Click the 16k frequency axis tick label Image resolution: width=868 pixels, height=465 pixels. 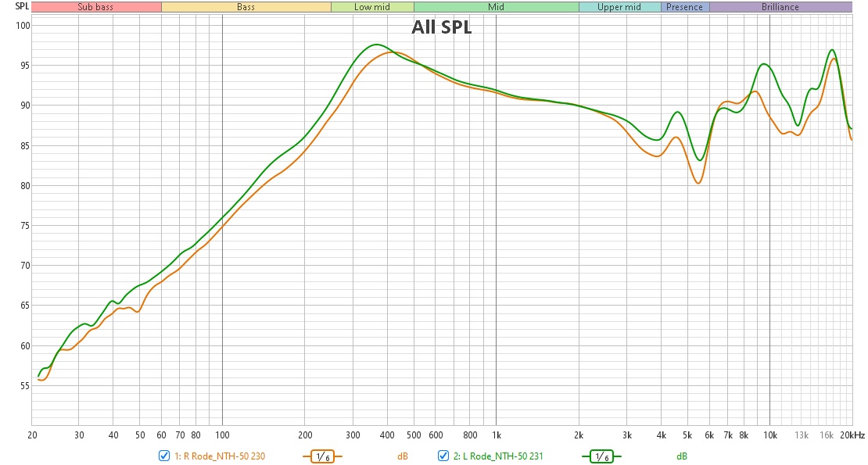coord(826,435)
